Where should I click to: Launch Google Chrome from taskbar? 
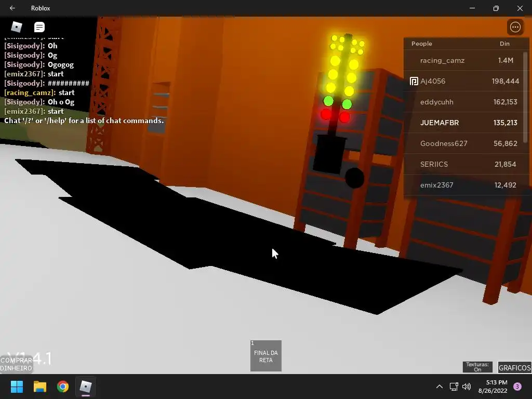(63, 387)
